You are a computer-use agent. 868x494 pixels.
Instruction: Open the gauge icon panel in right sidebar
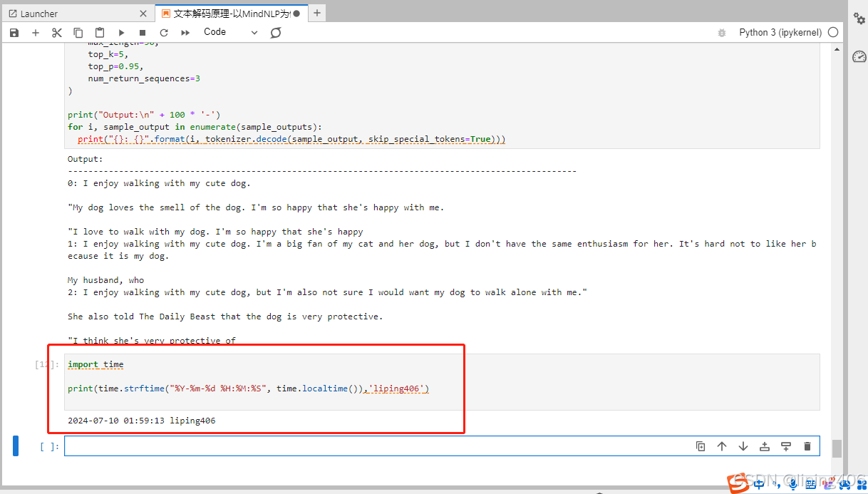(859, 56)
